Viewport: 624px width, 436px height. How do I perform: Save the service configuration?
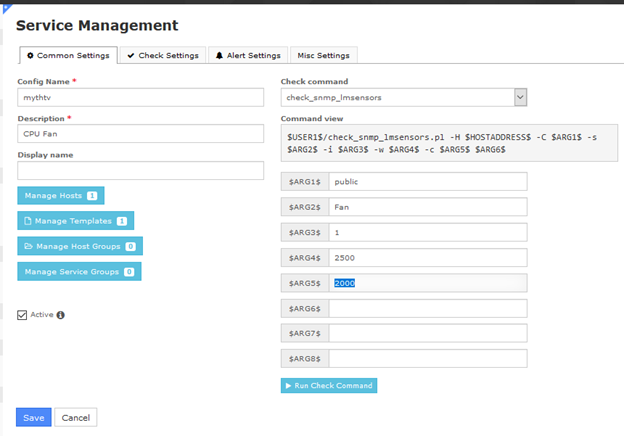33,417
